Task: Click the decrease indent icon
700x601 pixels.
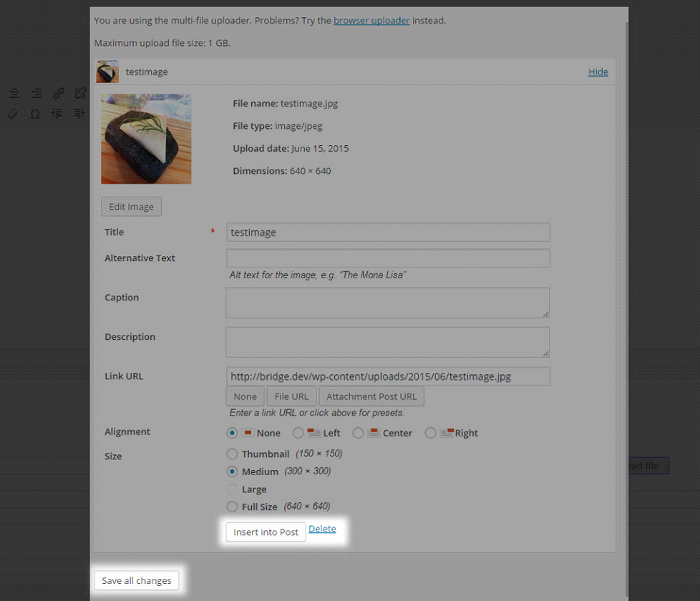Action: coord(57,114)
